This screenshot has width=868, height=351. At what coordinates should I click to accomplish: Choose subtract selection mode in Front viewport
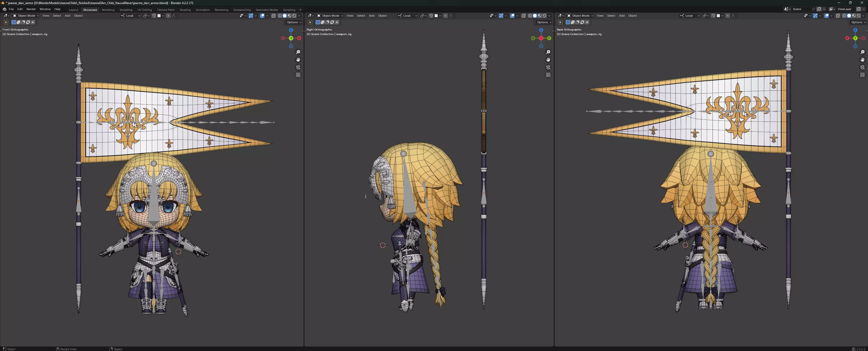tap(23, 22)
